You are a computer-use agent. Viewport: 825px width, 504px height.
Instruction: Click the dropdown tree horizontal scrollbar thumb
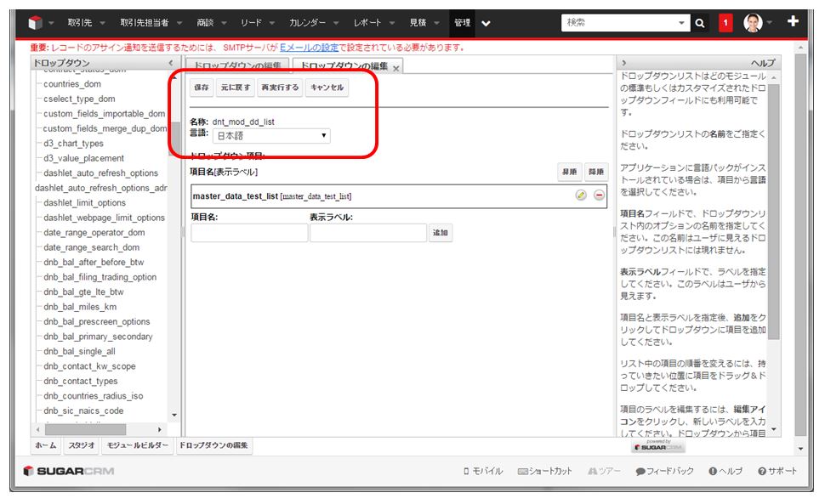85,429
